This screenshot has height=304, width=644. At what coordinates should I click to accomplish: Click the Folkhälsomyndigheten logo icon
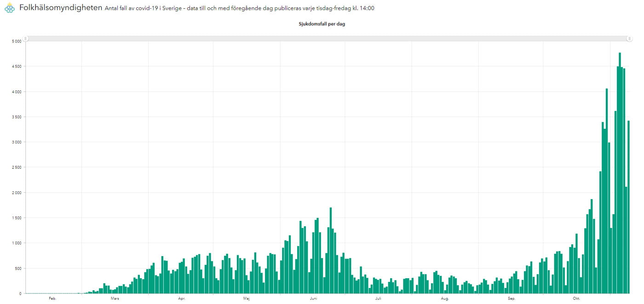pyautogui.click(x=10, y=8)
